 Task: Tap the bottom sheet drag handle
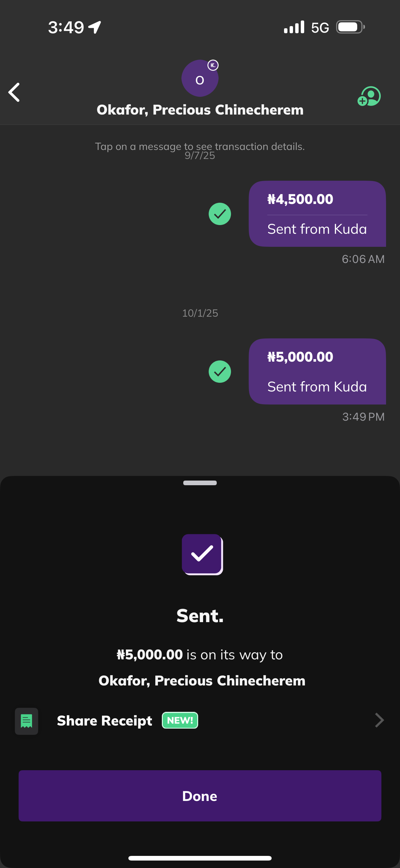(x=200, y=483)
